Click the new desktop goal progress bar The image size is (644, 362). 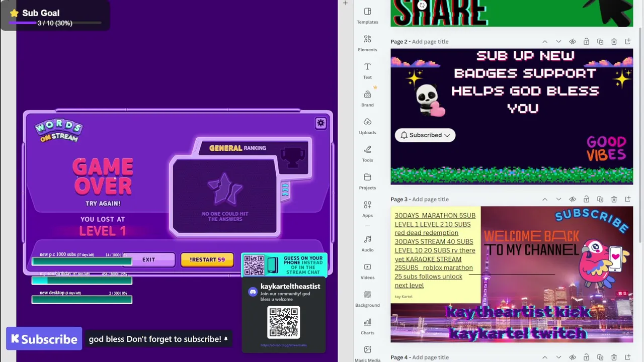(82, 300)
